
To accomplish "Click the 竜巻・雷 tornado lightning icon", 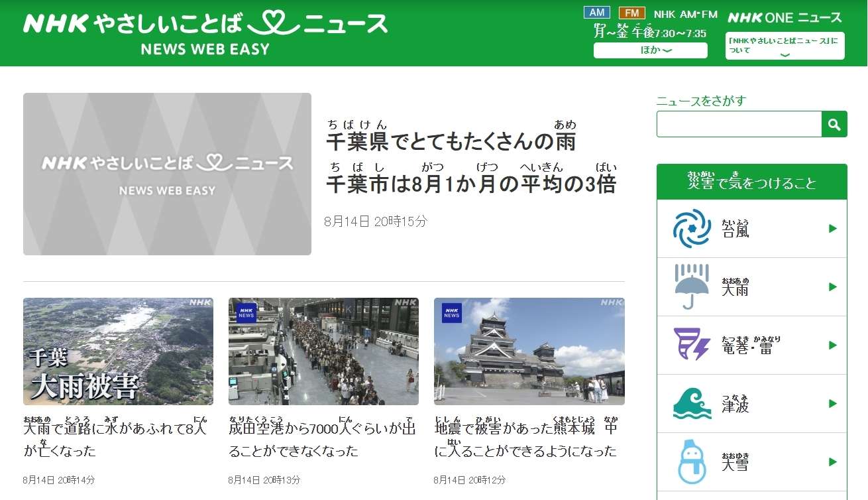I will (692, 345).
